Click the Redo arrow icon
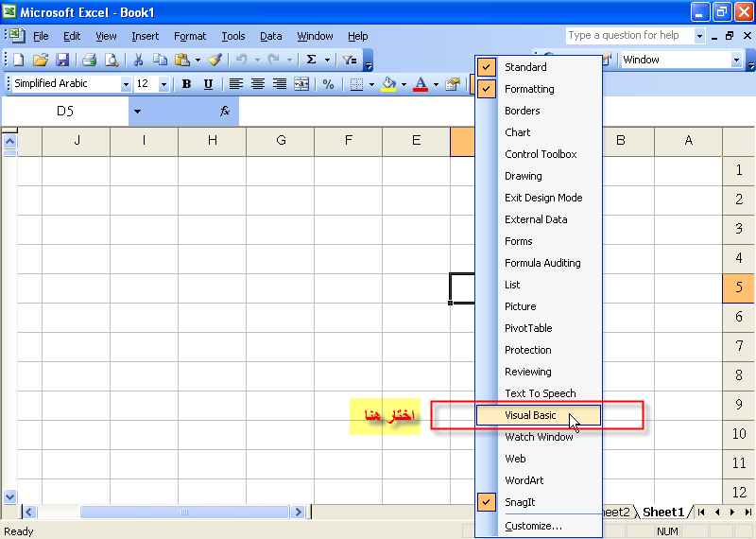 (x=273, y=60)
